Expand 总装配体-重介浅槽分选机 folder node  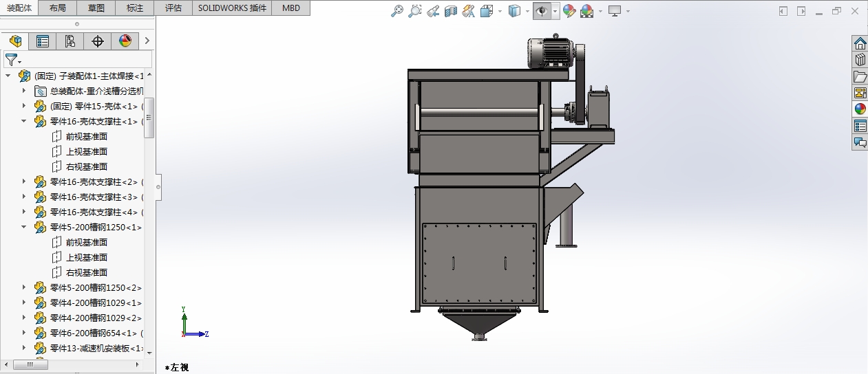click(x=23, y=91)
